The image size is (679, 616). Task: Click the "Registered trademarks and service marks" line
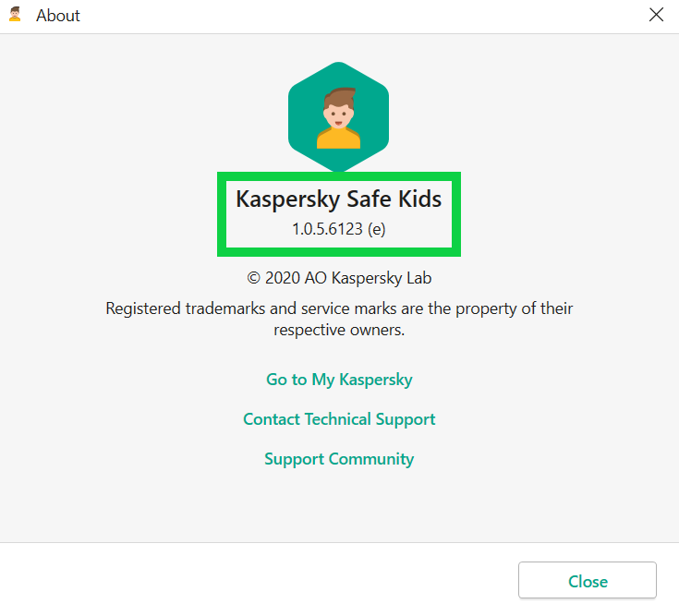[339, 308]
